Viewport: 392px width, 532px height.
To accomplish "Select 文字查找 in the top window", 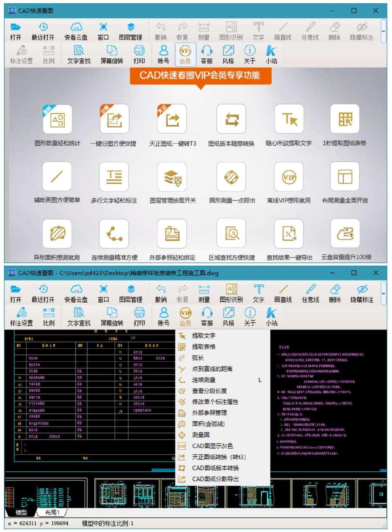I will click(79, 55).
